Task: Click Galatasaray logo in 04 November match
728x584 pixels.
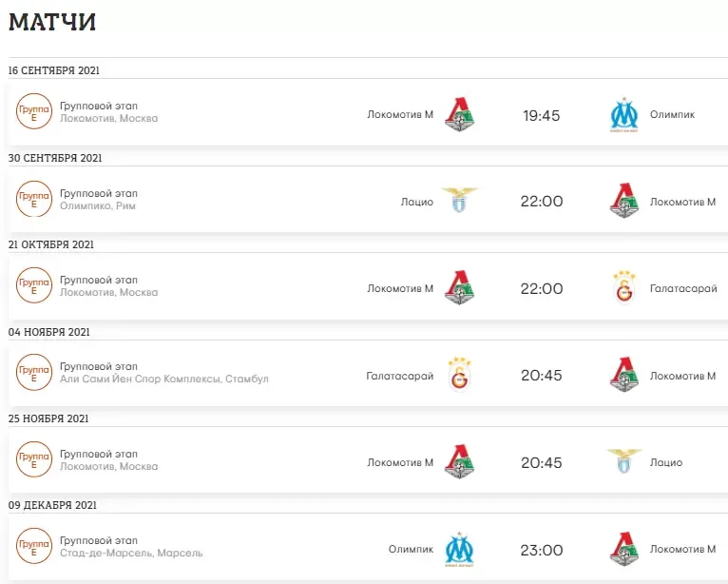Action: 460,376
